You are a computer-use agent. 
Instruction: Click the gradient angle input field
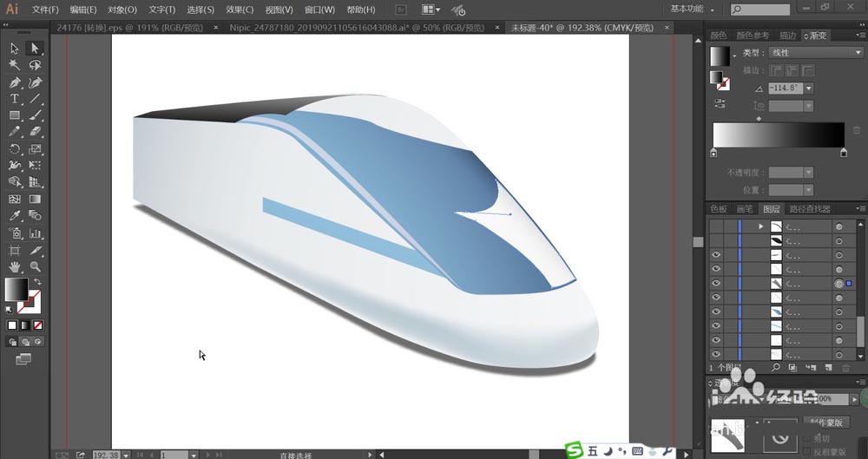click(786, 88)
